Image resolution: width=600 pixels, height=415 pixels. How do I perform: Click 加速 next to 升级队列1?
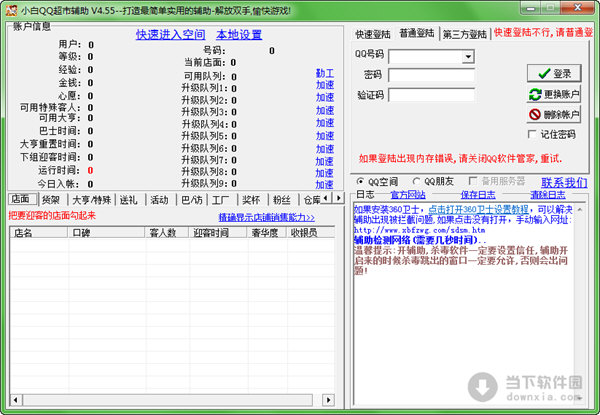(x=325, y=85)
